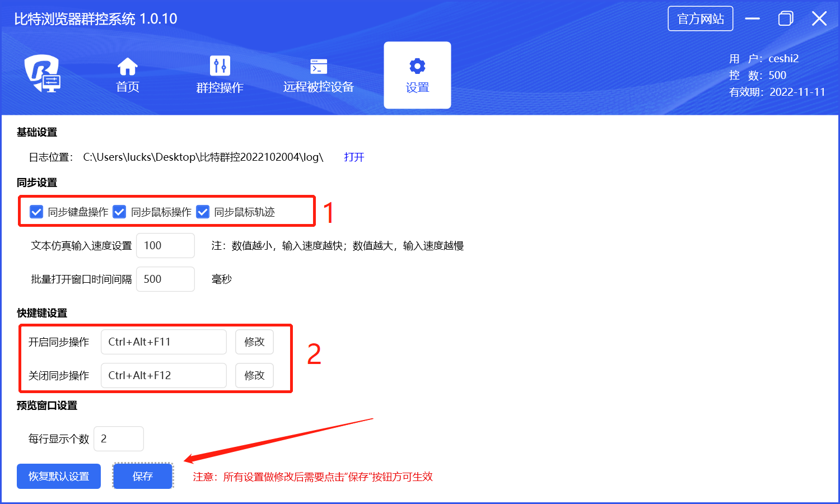Open 远程被控设备 terminal icon
This screenshot has height=504, width=840.
coord(319,66)
